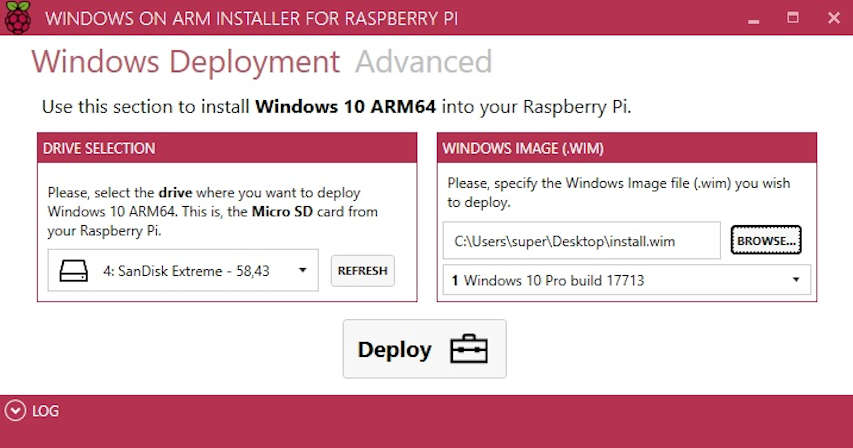
Task: Start deployment with the Deploy button
Action: click(424, 349)
